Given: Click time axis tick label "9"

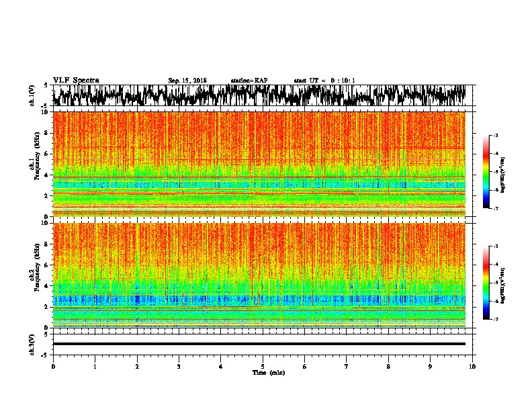Looking at the screenshot, I should (430, 367).
